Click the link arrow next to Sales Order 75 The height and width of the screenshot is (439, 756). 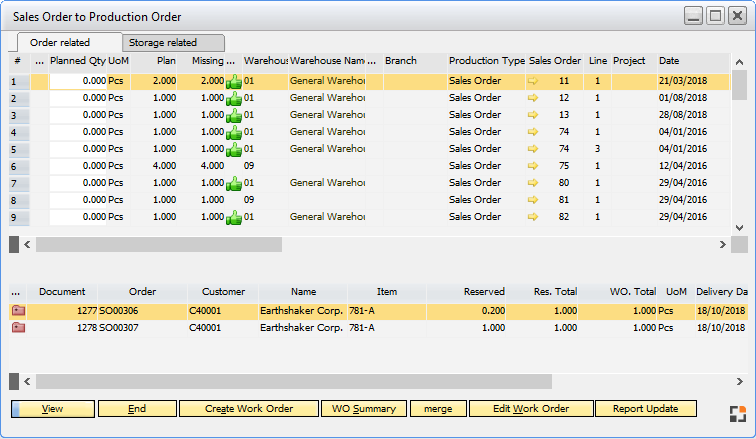click(533, 166)
